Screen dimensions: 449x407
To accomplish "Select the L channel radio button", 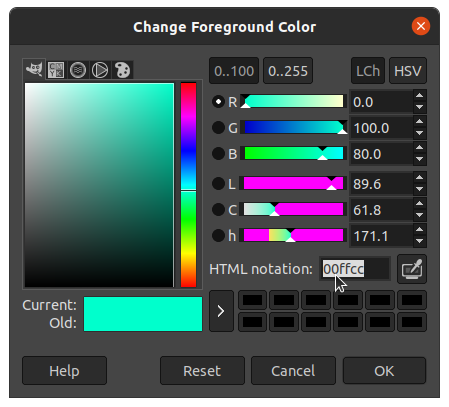I will 218,184.
